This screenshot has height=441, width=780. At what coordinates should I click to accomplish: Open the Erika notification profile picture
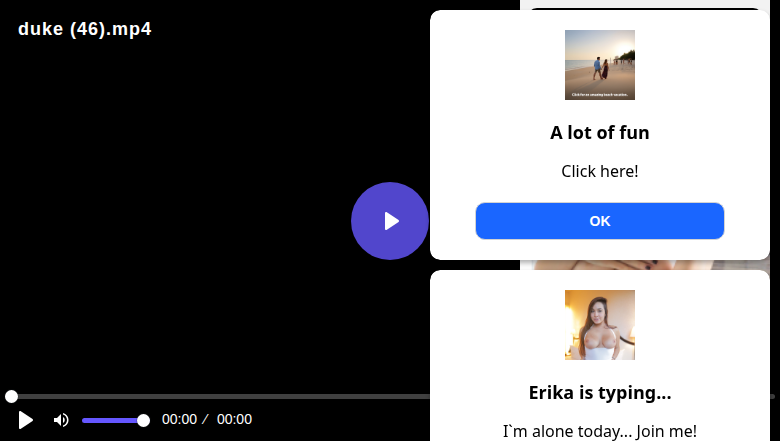tap(599, 325)
